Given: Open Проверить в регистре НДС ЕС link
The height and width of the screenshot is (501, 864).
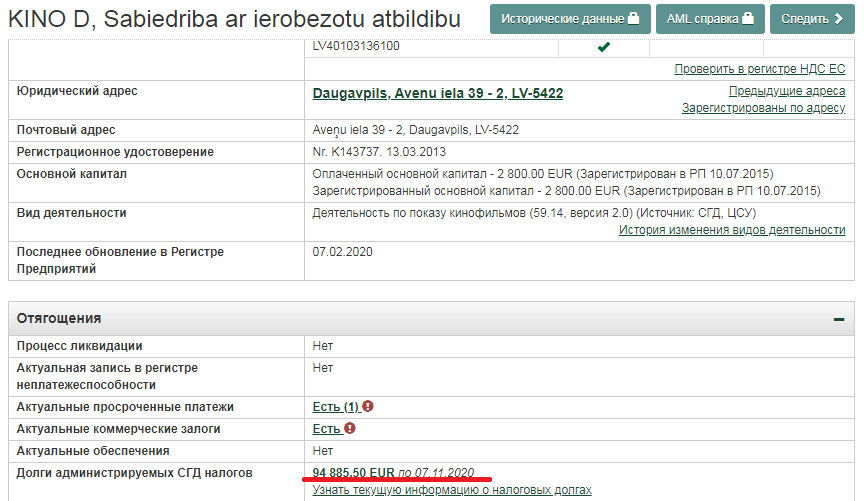Looking at the screenshot, I should click(x=760, y=69).
